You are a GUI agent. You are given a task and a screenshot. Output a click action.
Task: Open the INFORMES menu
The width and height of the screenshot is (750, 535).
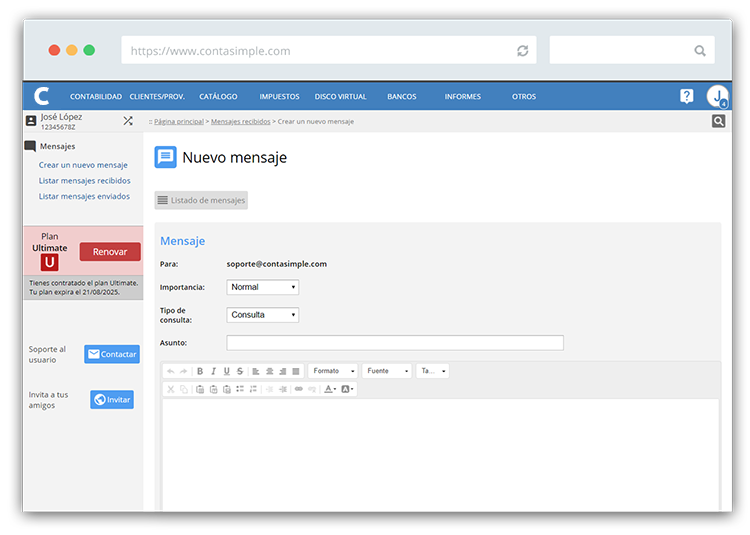463,97
